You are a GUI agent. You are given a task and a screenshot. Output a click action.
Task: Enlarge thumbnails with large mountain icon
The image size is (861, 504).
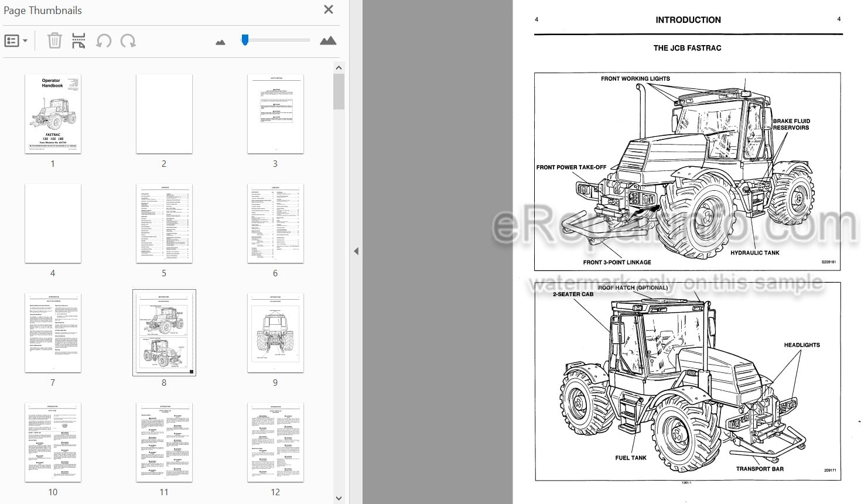[x=328, y=40]
